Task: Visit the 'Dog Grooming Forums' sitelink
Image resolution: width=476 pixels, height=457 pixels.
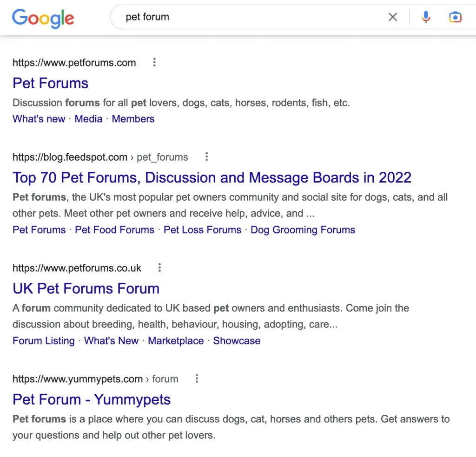Action: pos(303,230)
